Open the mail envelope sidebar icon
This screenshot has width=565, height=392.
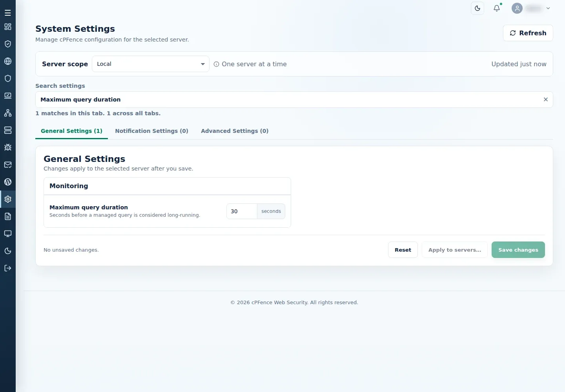8,165
